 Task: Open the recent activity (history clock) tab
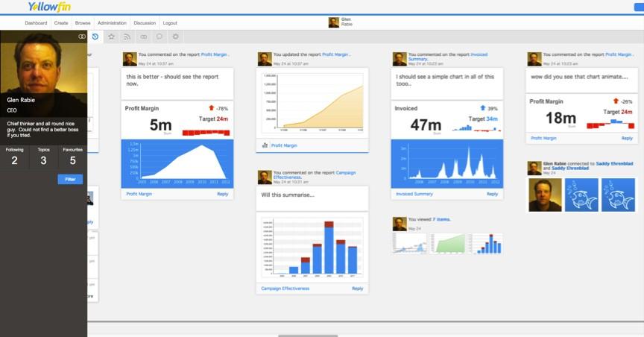[95, 37]
